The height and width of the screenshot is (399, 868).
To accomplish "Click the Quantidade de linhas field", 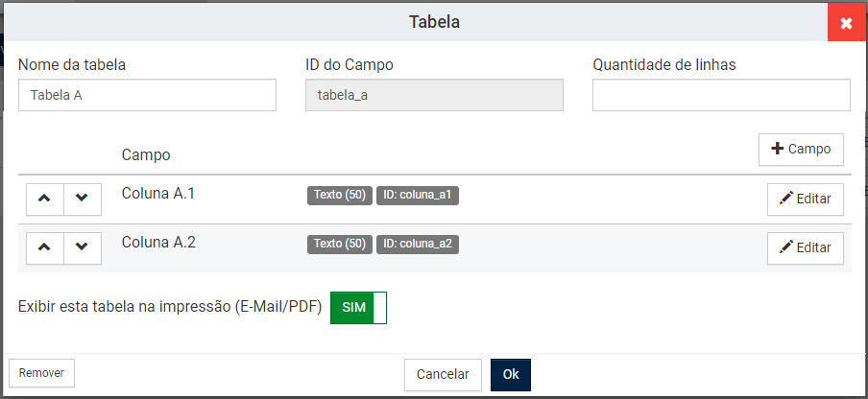I will tap(721, 95).
